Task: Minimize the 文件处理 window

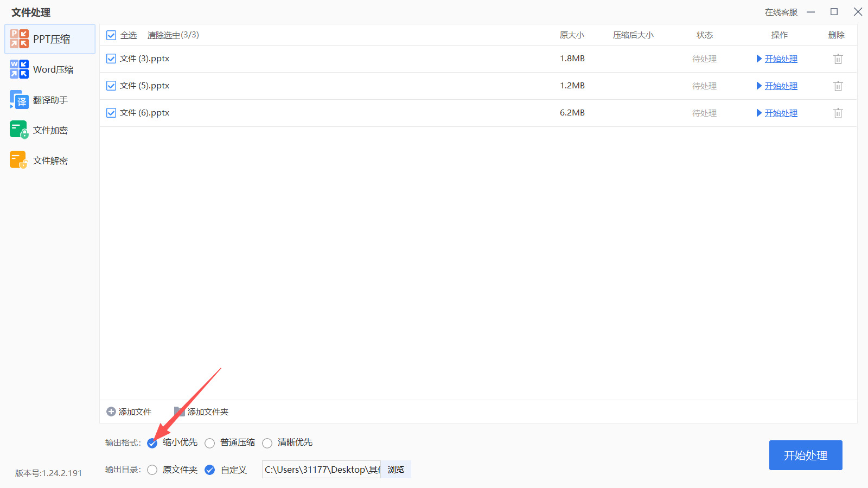Action: coord(811,12)
